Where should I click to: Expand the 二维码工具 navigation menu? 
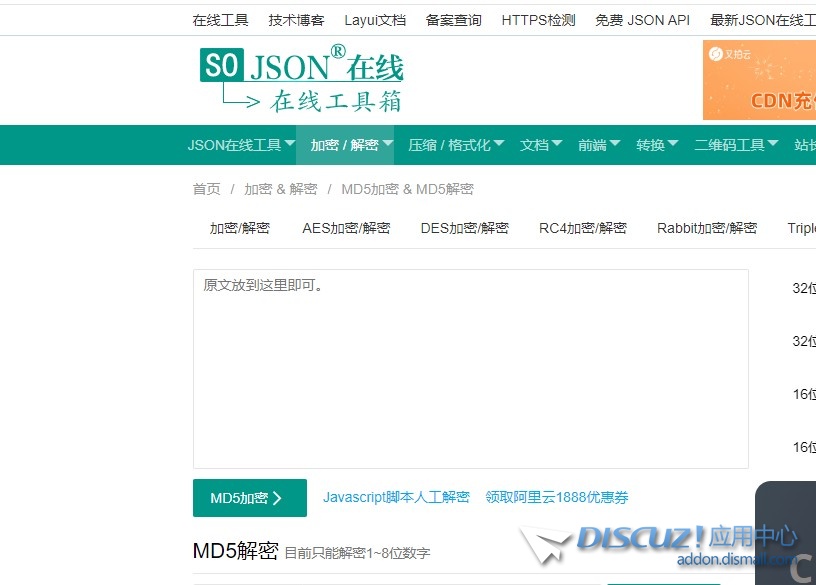736,145
